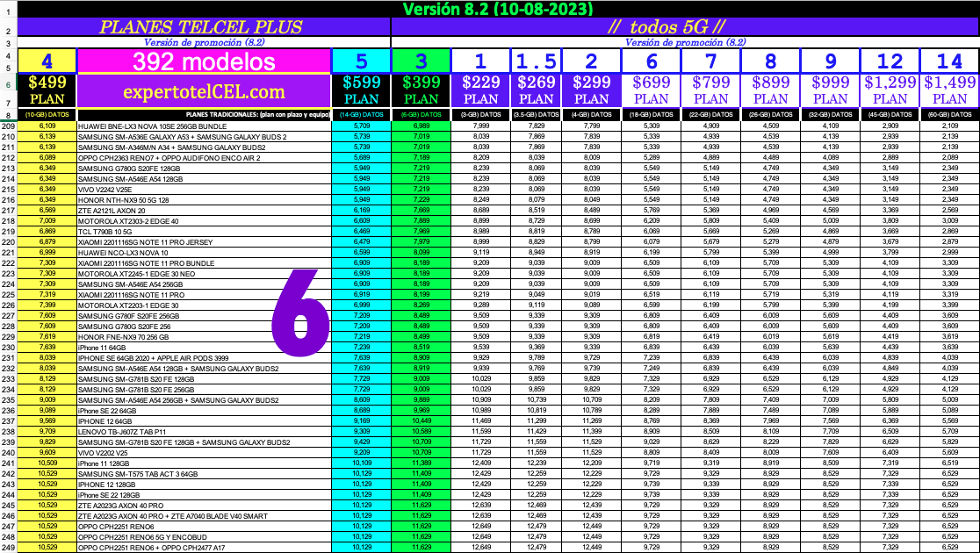Select the 'MOTOROLA XT2245-1 EDGE 30 NEO' cell
Image resolution: width=980 pixels, height=553 pixels.
click(x=204, y=274)
